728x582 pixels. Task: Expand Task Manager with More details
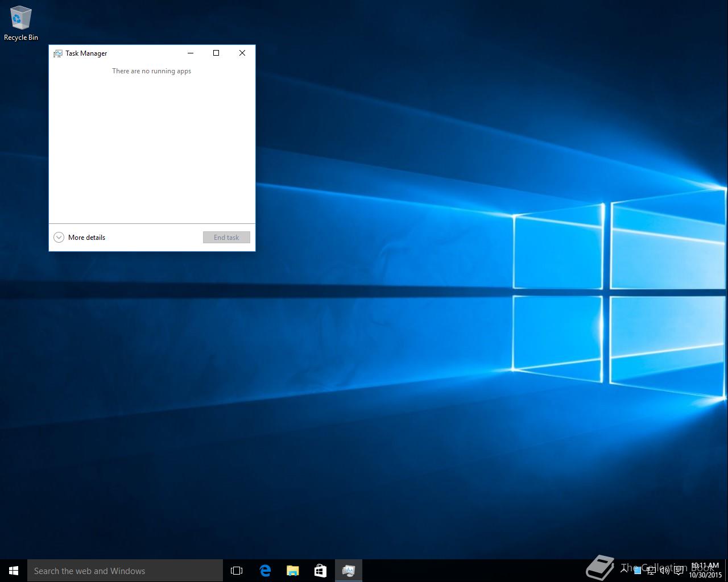pos(80,238)
